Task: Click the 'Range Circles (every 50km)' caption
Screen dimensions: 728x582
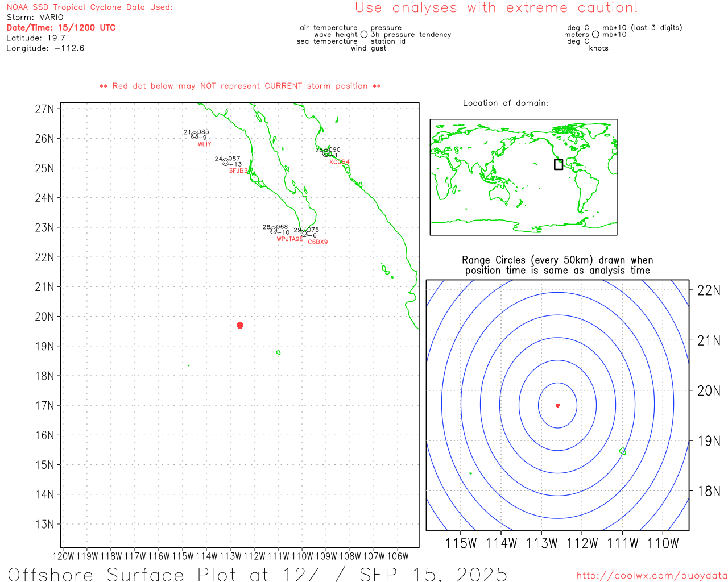Action: [557, 265]
